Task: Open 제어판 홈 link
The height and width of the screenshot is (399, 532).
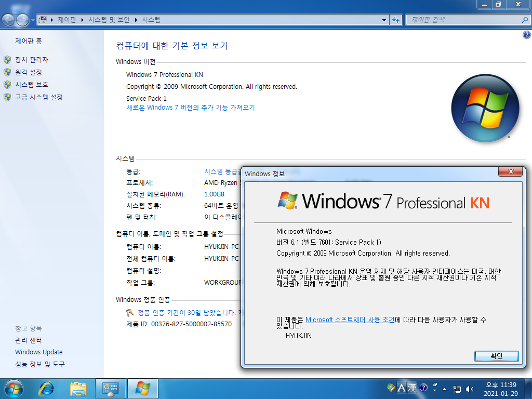Action: [x=29, y=41]
